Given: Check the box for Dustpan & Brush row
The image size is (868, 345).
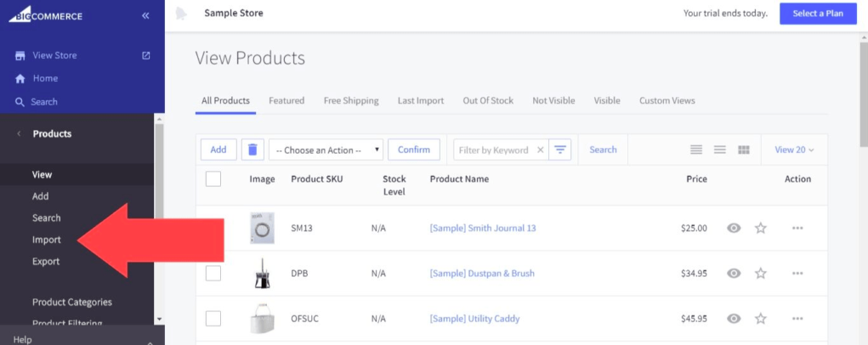Looking at the screenshot, I should click(x=213, y=274).
